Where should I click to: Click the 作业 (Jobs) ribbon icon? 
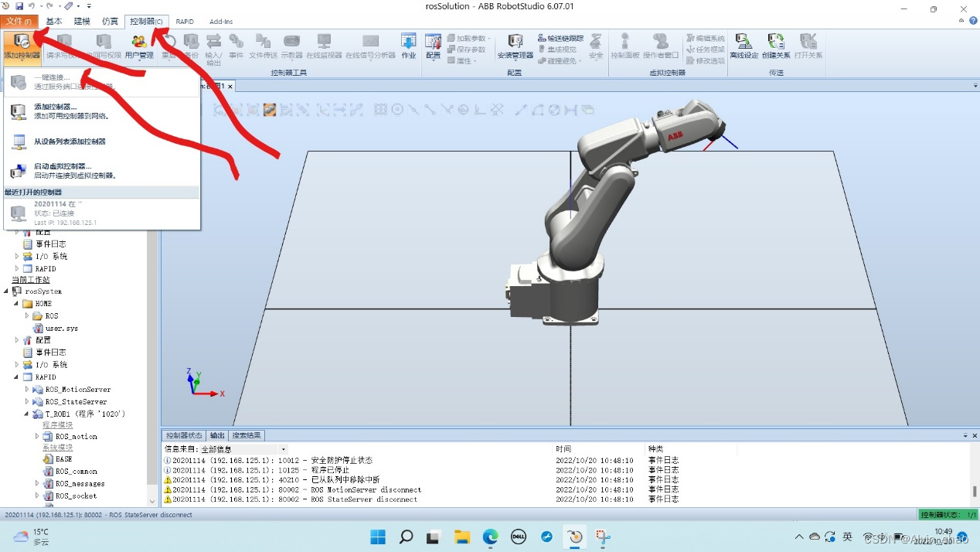pyautogui.click(x=409, y=46)
